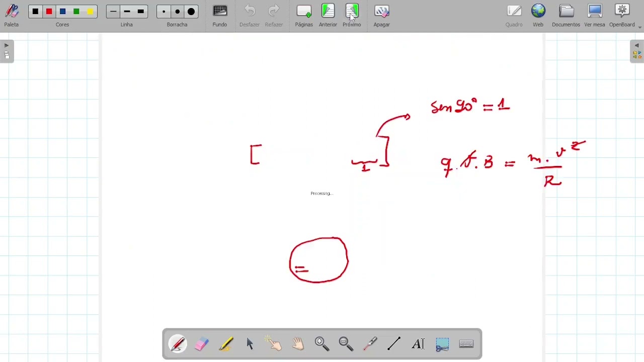Viewport: 644px width, 362px height.
Task: Open the Web browser mode
Action: pos(538,15)
